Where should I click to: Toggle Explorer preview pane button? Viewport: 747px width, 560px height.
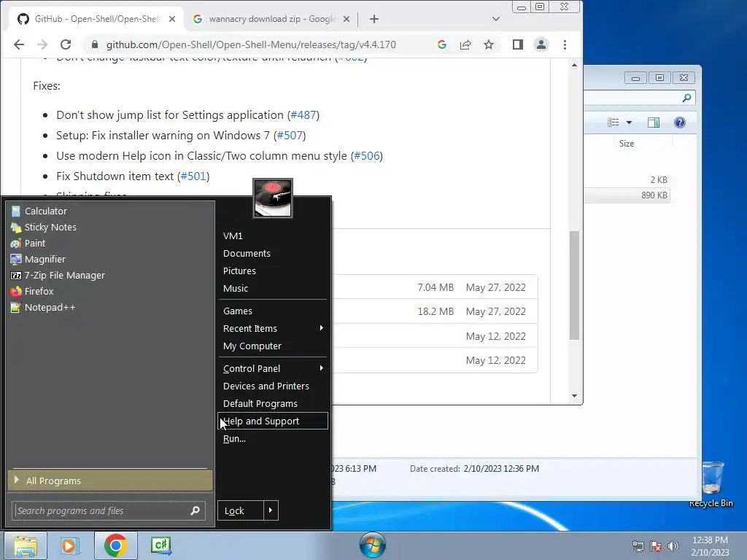click(x=654, y=122)
